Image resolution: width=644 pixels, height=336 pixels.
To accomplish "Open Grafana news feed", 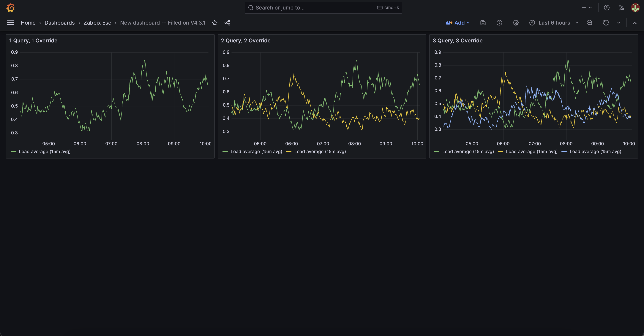I will (x=621, y=7).
